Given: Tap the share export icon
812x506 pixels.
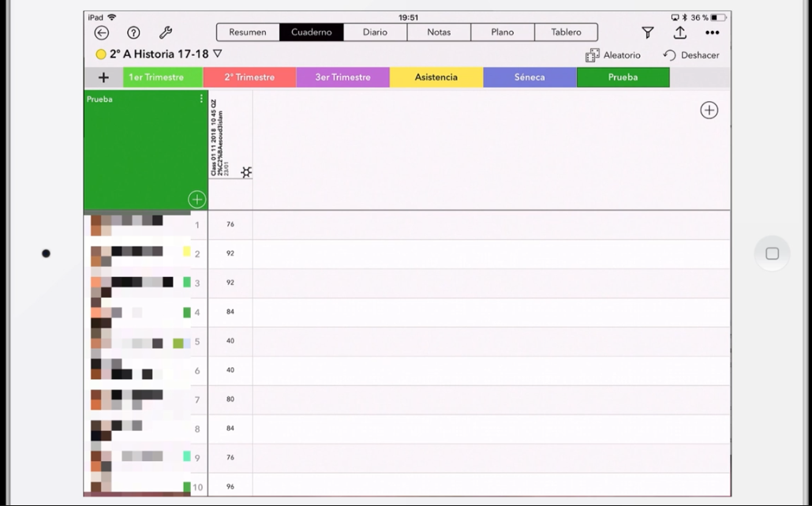Looking at the screenshot, I should point(679,32).
